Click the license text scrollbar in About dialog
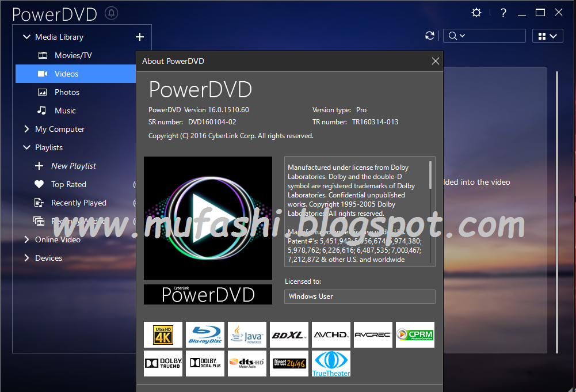 point(430,175)
